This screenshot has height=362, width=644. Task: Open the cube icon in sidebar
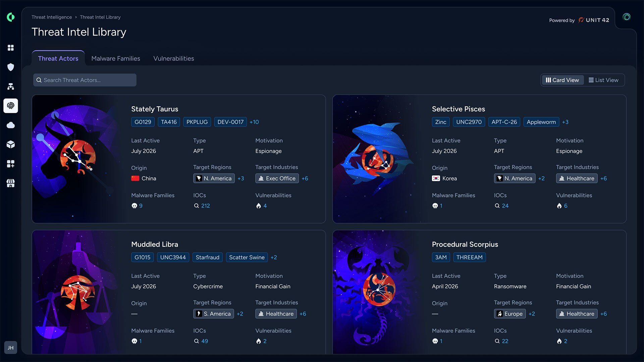[11, 144]
